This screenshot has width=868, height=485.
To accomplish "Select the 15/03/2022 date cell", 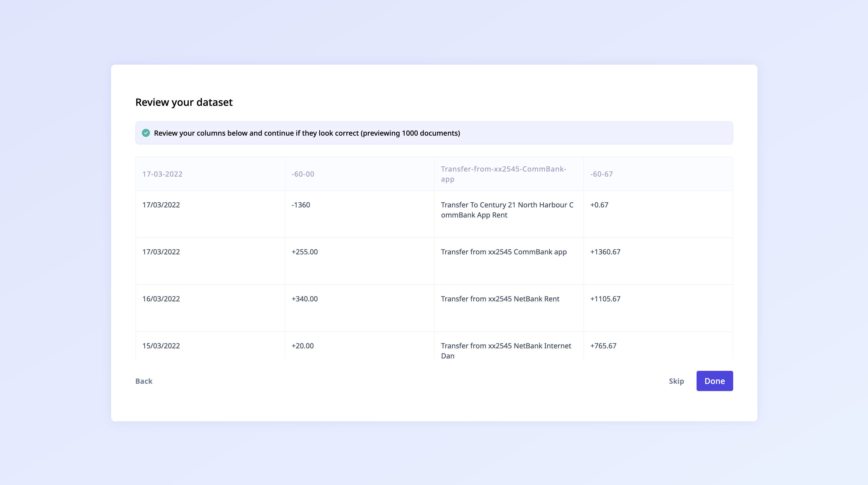I will (161, 346).
